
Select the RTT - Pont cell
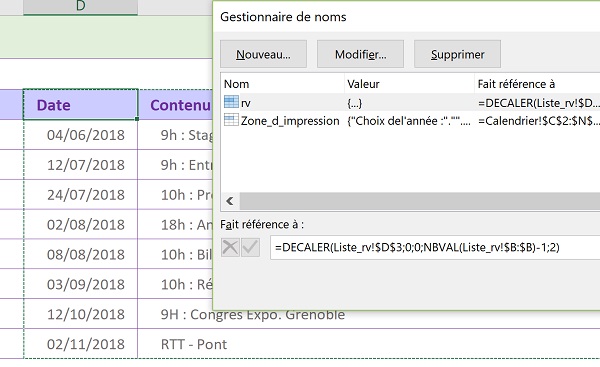tap(368, 344)
